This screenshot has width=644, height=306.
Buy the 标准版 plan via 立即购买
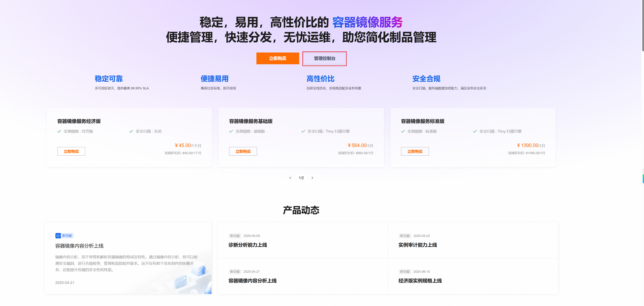(415, 151)
